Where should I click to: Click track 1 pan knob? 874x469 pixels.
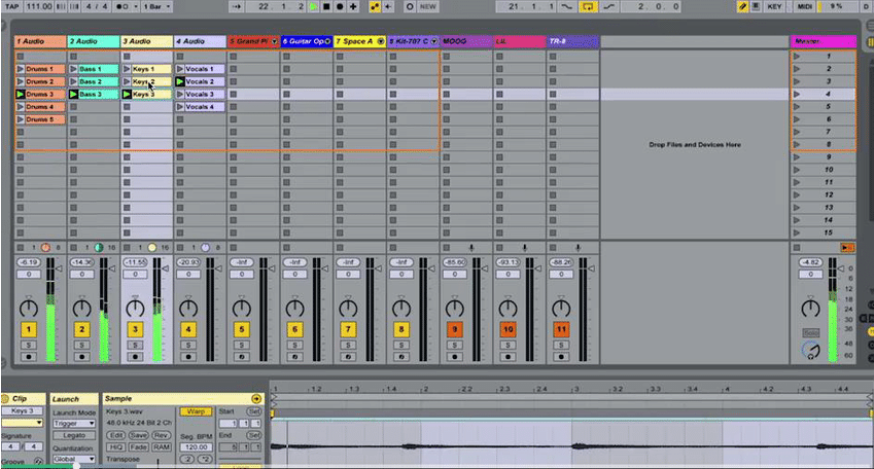point(28,308)
